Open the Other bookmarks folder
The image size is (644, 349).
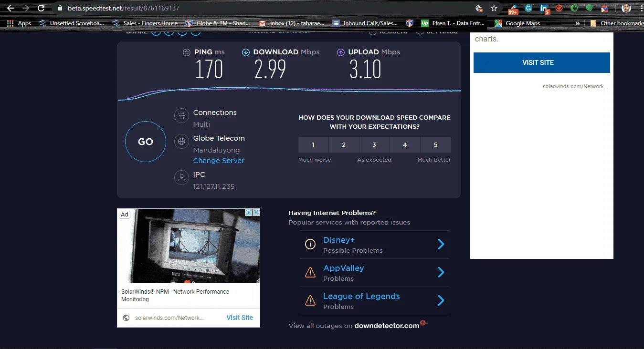[x=617, y=23]
